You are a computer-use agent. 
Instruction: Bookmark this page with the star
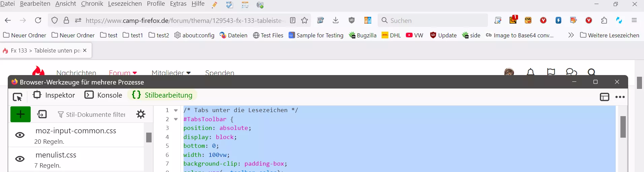coord(304,21)
